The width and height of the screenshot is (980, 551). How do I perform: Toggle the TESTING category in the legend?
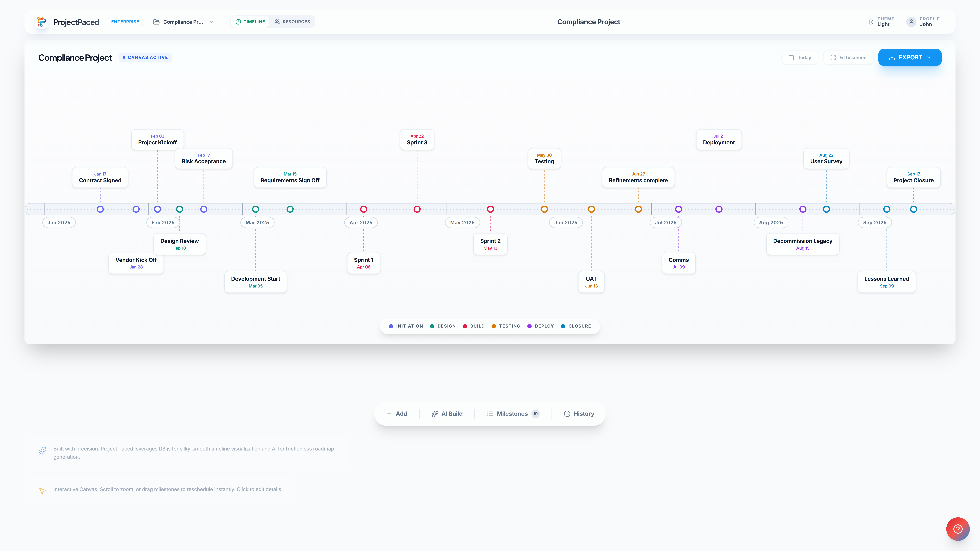[506, 326]
